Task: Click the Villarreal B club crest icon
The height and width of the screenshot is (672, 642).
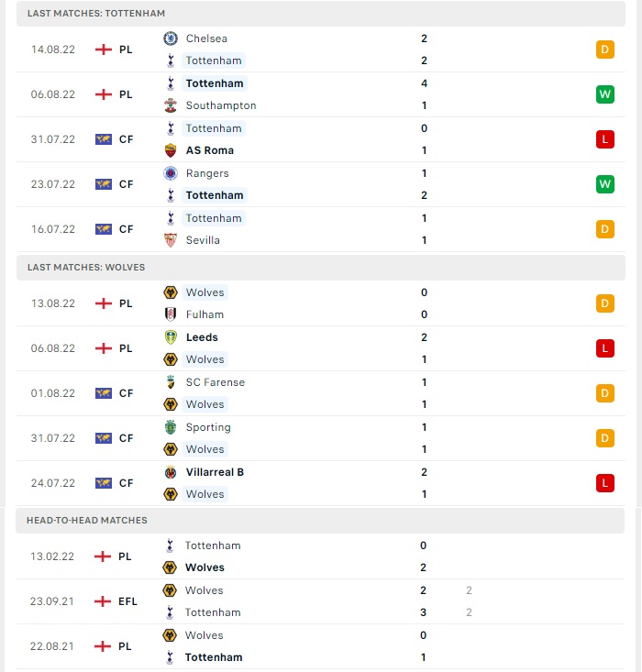Action: pos(171,472)
